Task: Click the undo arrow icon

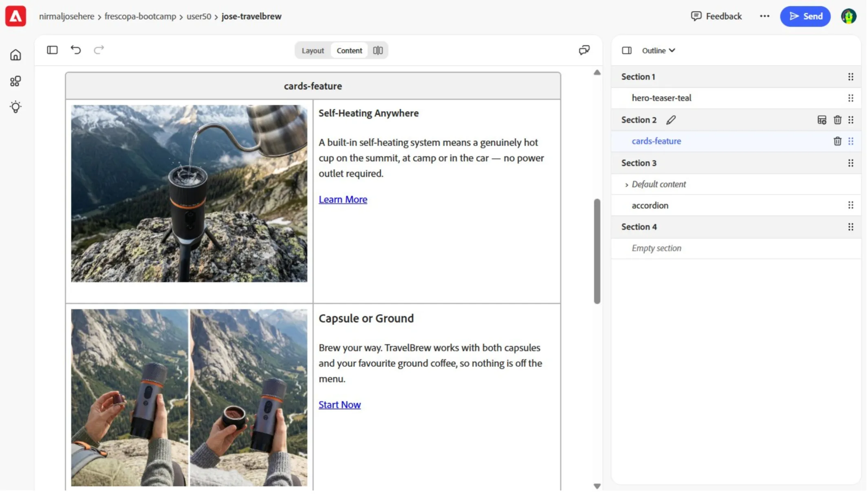Action: point(76,50)
